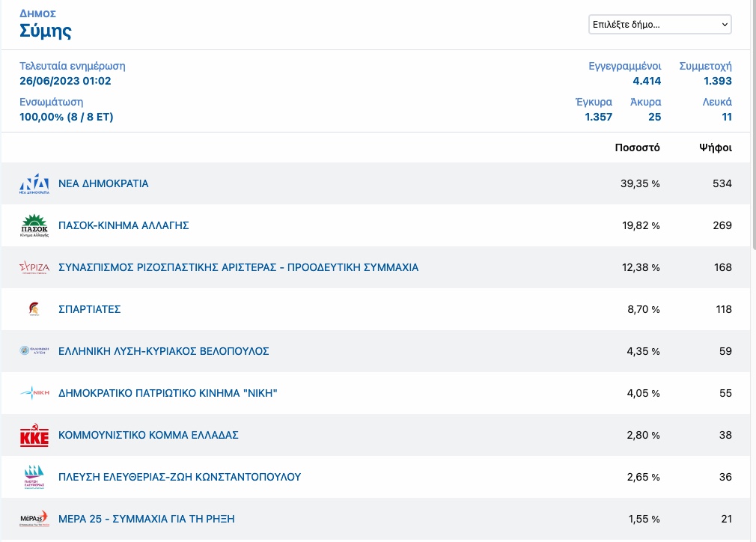Click the red KKE logo
The height and width of the screenshot is (542, 756).
(x=34, y=435)
